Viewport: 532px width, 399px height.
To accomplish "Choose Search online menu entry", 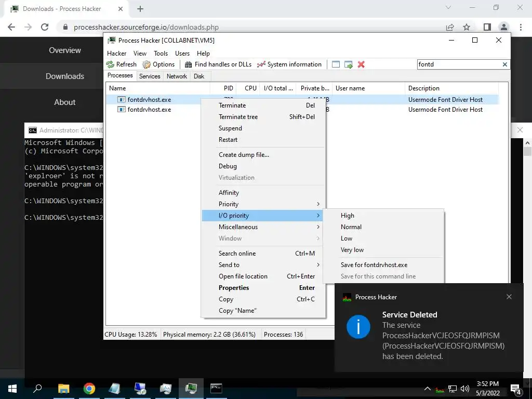I will pyautogui.click(x=263, y=254).
